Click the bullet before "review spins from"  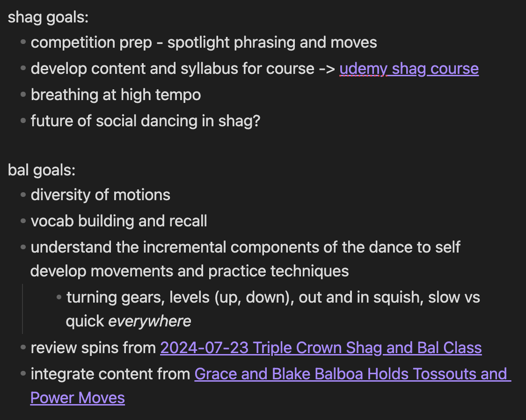pos(23,348)
